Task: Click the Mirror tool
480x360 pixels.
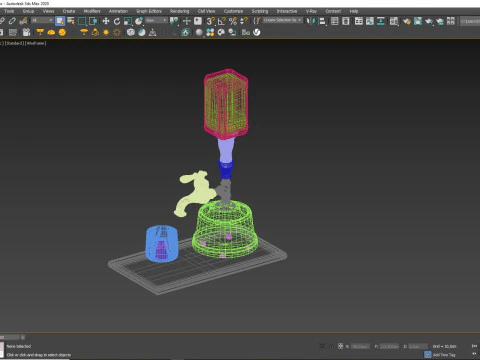Action: (x=310, y=21)
